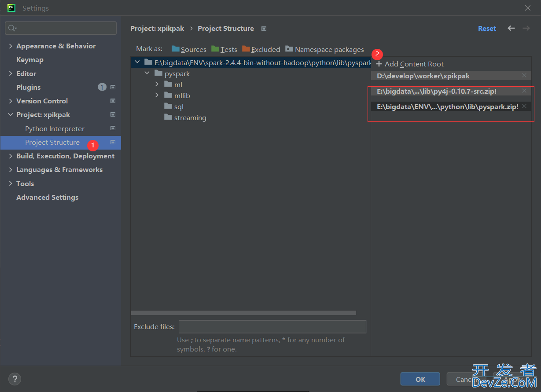This screenshot has height=392, width=541.
Task: Mark folder as Namespace packages
Action: pos(324,49)
